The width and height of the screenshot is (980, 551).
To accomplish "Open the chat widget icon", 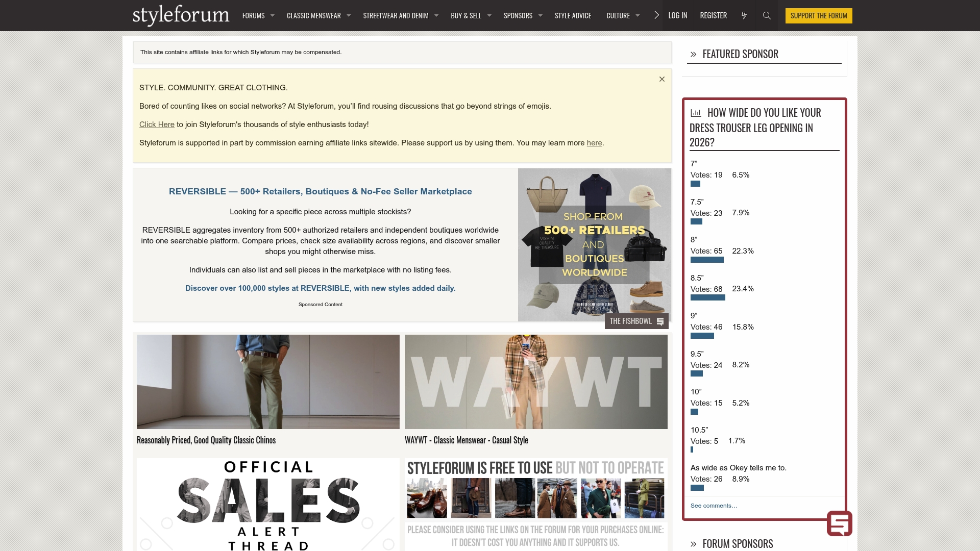I will coord(840,523).
